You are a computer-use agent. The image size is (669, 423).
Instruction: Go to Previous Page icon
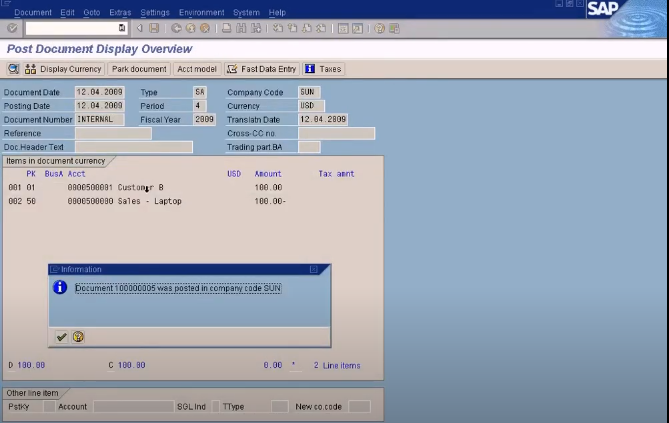click(x=292, y=28)
